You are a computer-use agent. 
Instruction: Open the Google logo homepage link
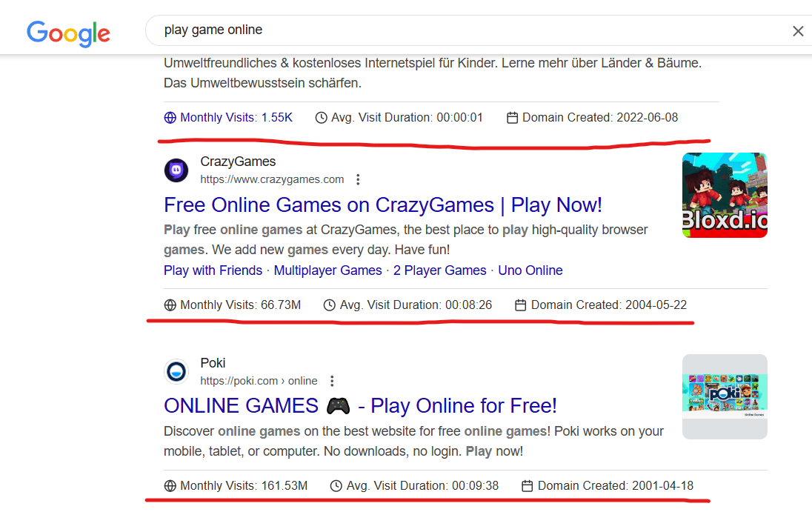(68, 33)
